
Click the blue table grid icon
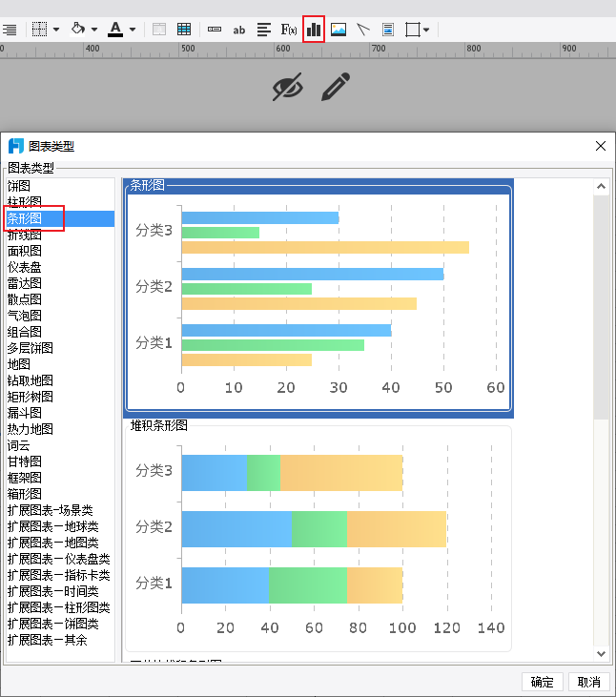(183, 30)
